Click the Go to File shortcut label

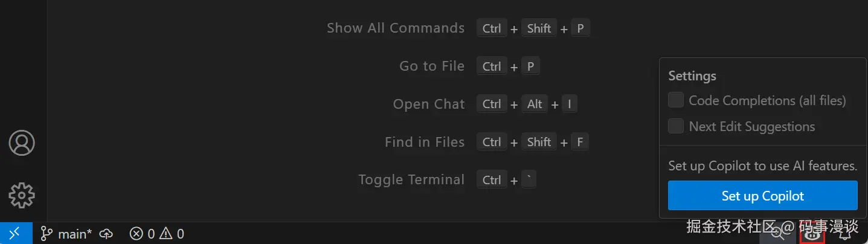pyautogui.click(x=432, y=66)
